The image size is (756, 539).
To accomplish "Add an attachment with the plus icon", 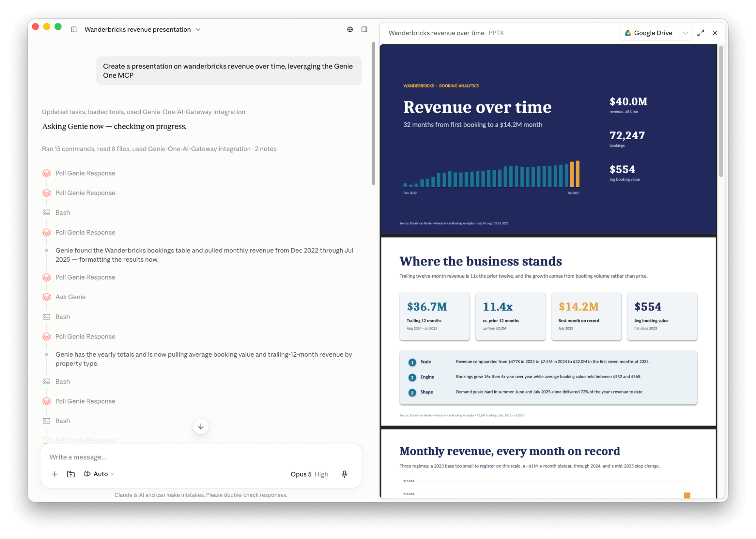I will (55, 474).
